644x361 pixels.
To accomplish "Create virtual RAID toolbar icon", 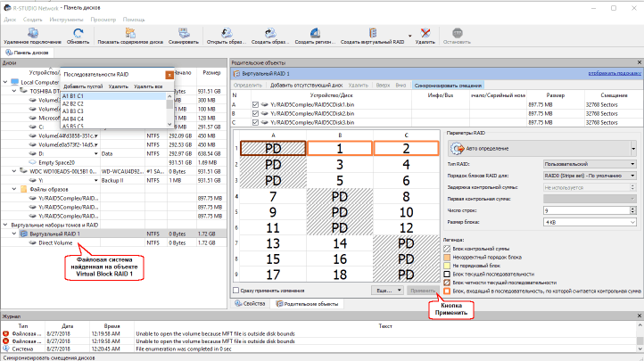I will pyautogui.click(x=373, y=33).
